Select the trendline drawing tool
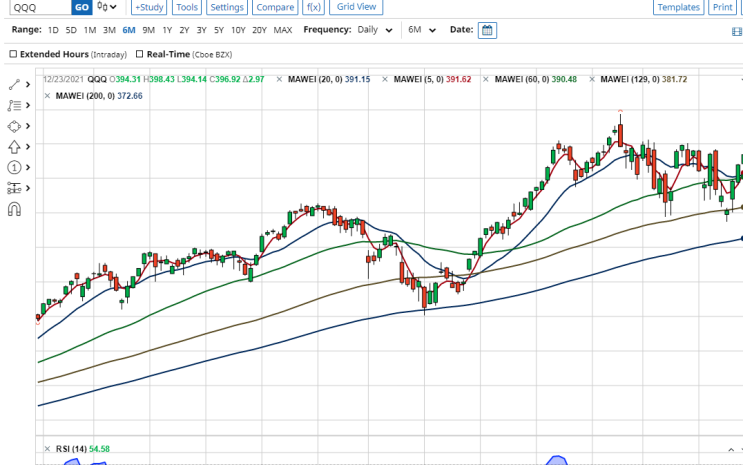 pyautogui.click(x=14, y=85)
